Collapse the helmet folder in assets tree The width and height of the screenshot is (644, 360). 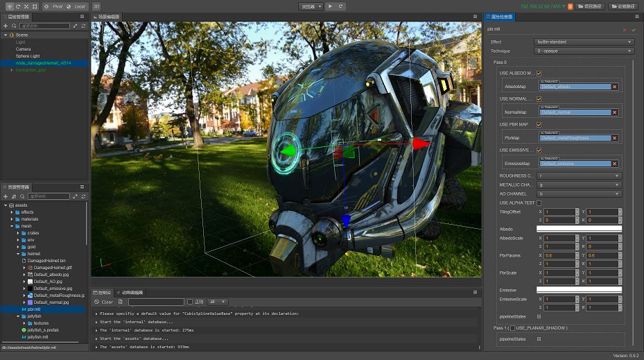coord(19,254)
